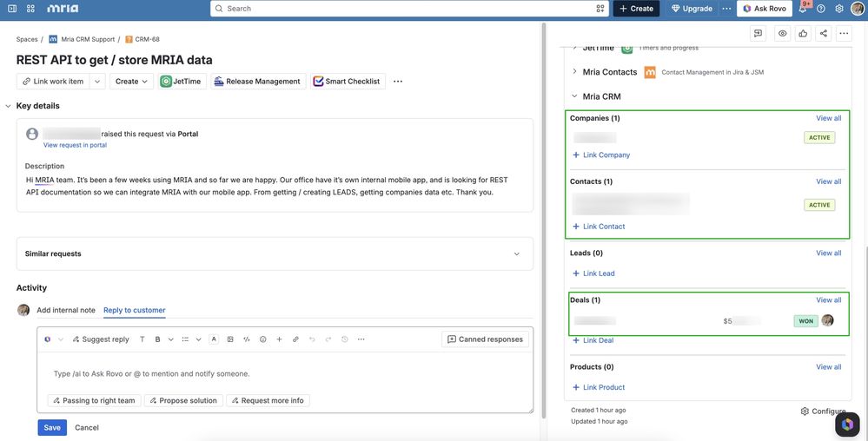This screenshot has height=441, width=868.
Task: Click the redo icon in editor
Action: [x=328, y=339]
